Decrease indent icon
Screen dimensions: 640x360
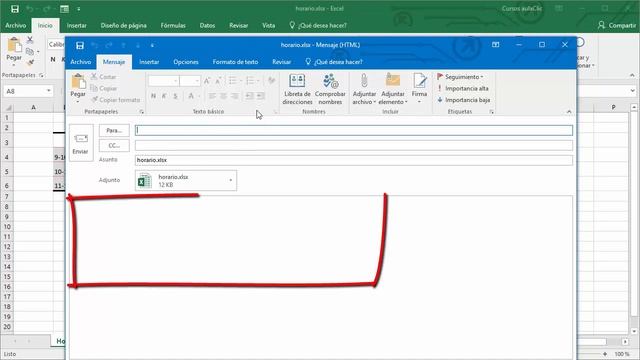coord(249,96)
